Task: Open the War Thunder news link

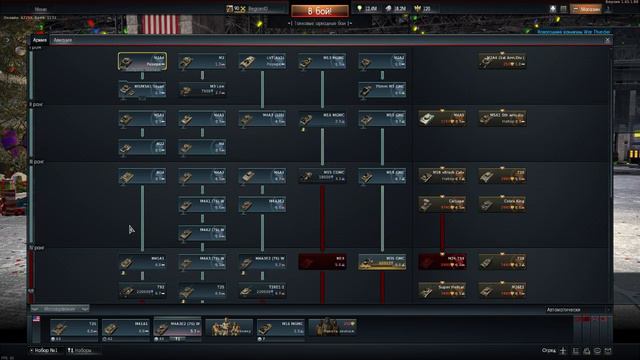Action: tap(573, 32)
